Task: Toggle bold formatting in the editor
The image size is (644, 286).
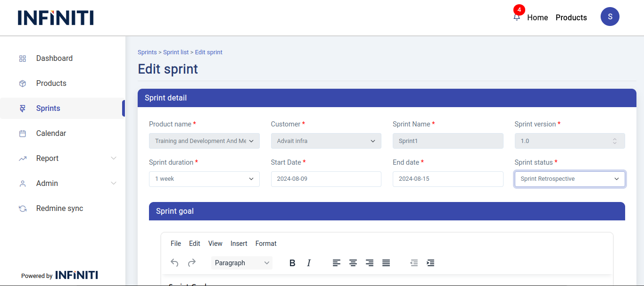Action: point(292,263)
